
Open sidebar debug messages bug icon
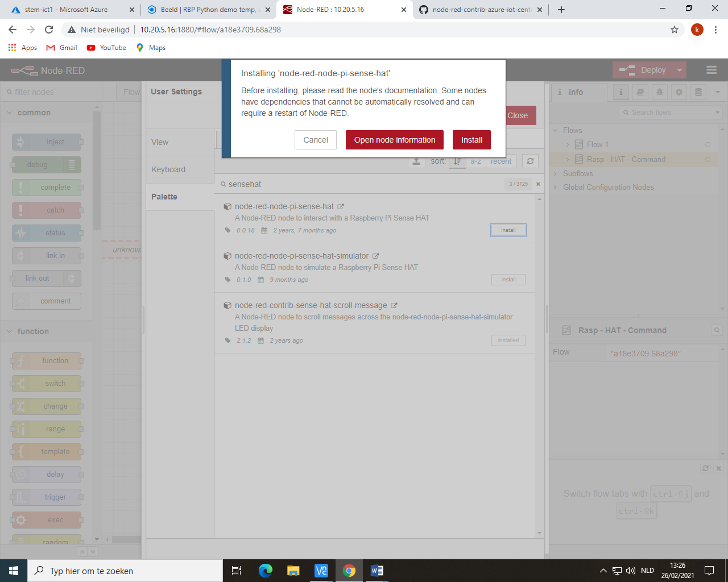tap(660, 92)
